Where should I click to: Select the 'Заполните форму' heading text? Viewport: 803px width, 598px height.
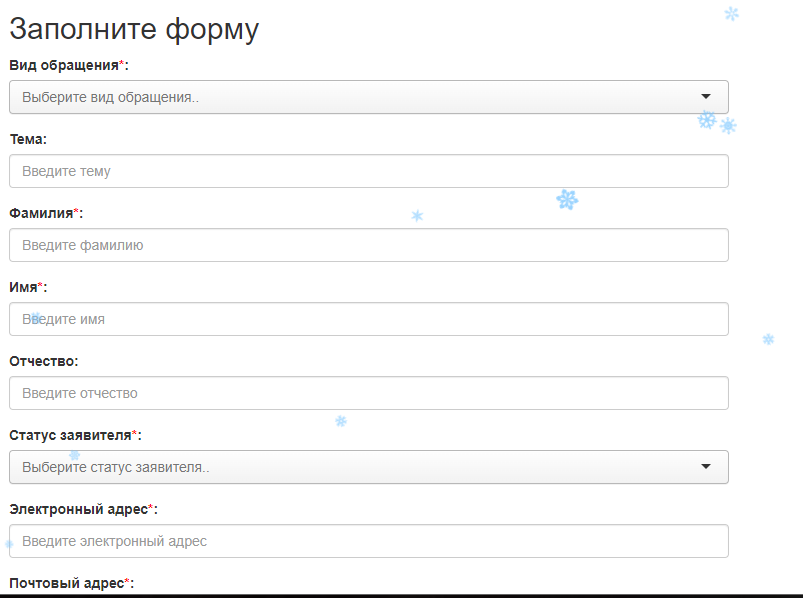point(134,30)
